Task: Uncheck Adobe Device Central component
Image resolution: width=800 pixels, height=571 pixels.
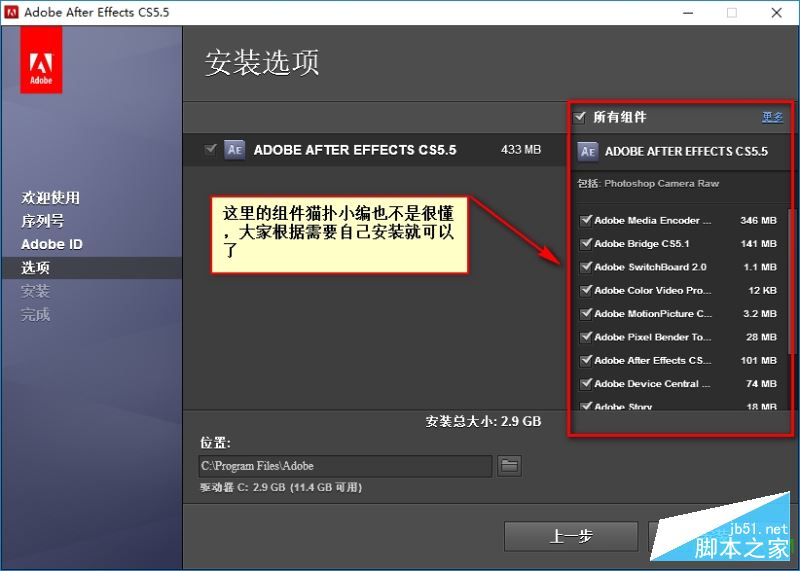Action: pyautogui.click(x=586, y=383)
